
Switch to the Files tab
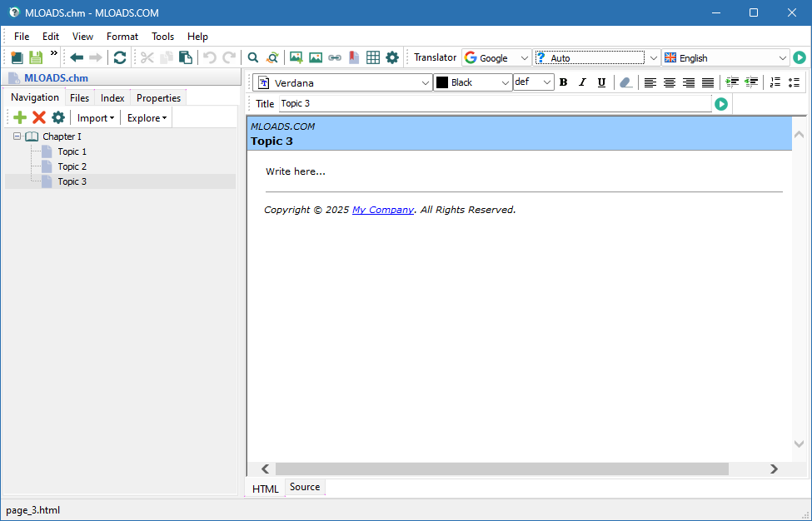[x=80, y=97]
